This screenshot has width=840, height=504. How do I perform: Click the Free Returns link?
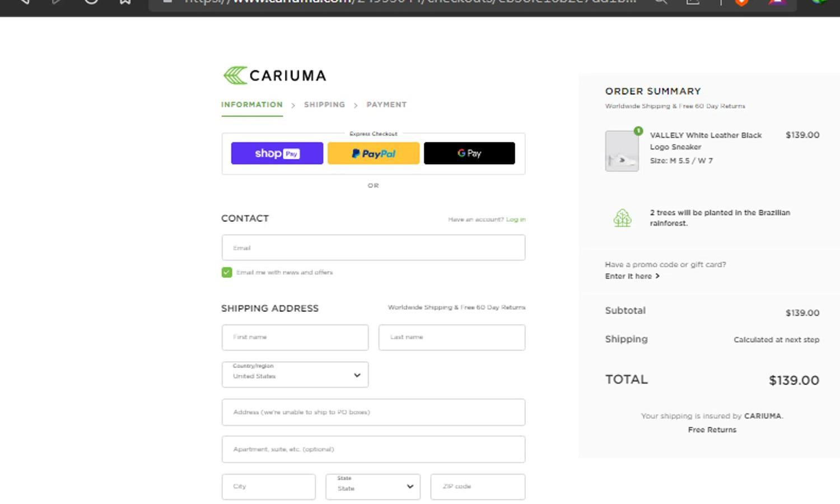712,430
